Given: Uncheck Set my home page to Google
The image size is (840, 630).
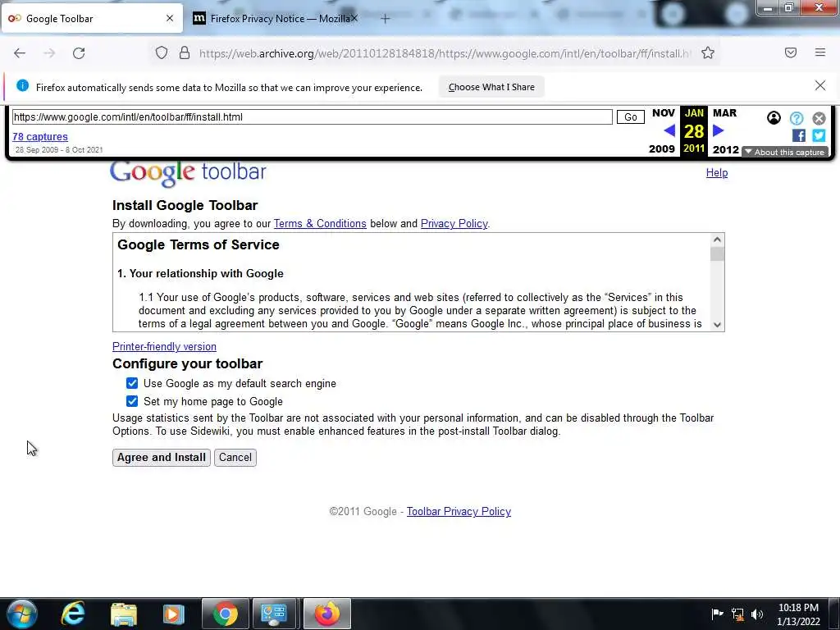Looking at the screenshot, I should [132, 401].
